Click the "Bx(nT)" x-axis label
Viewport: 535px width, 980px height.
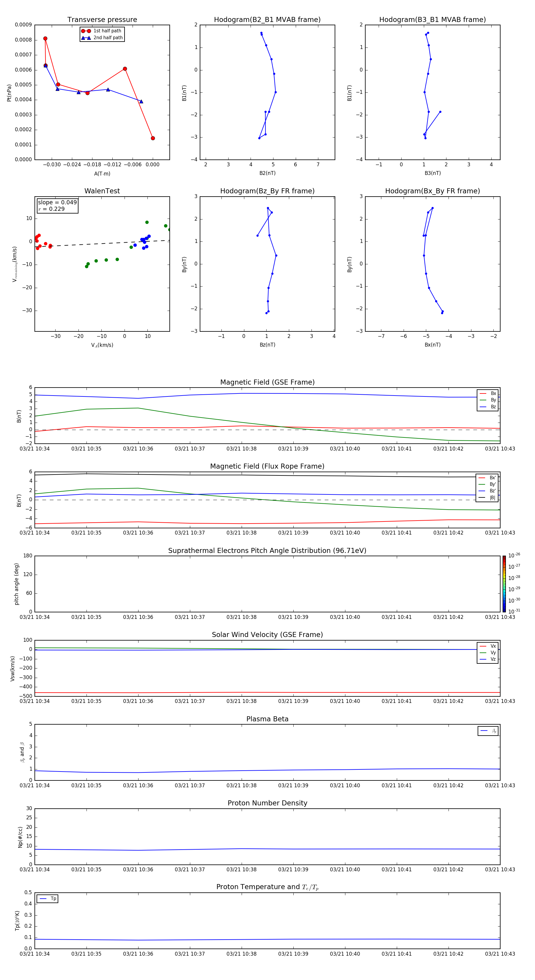pyautogui.click(x=432, y=345)
